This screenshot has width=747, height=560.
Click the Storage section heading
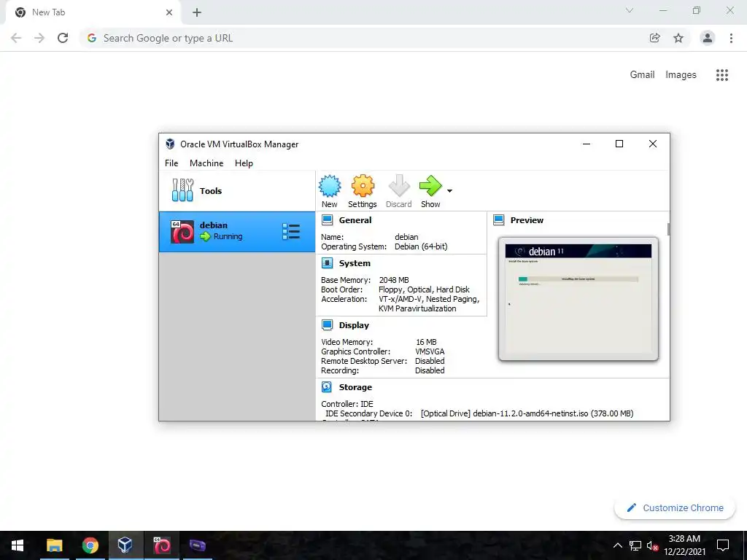(x=355, y=387)
